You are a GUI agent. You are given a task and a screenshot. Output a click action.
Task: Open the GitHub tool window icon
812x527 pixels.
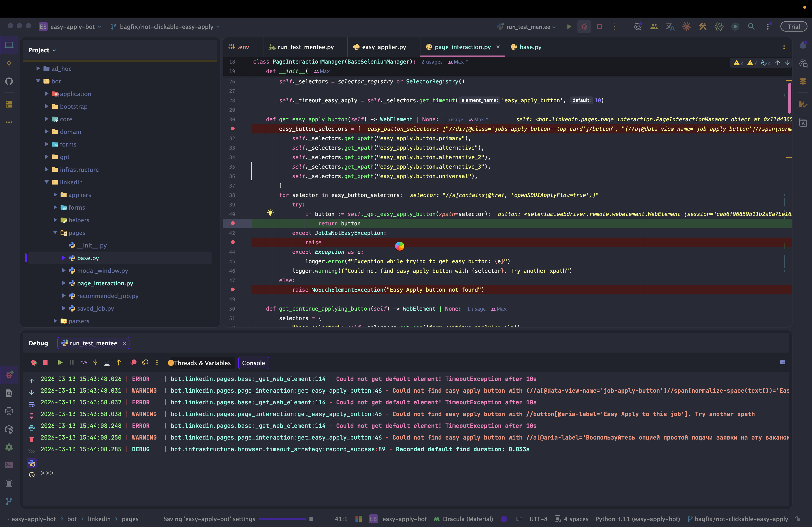[x=9, y=81]
